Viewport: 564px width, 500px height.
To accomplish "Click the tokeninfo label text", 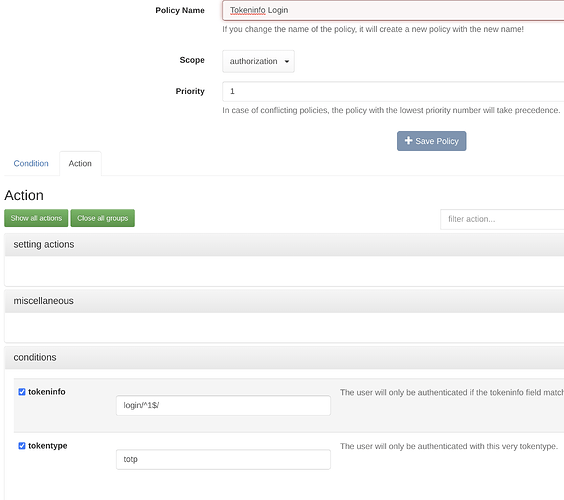I will (47, 392).
